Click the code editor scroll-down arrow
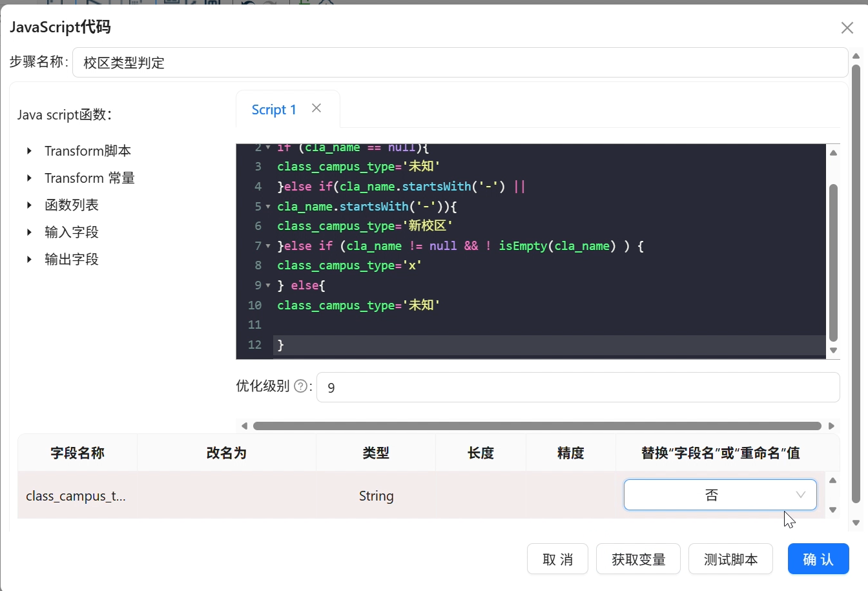868x591 pixels. [x=833, y=350]
